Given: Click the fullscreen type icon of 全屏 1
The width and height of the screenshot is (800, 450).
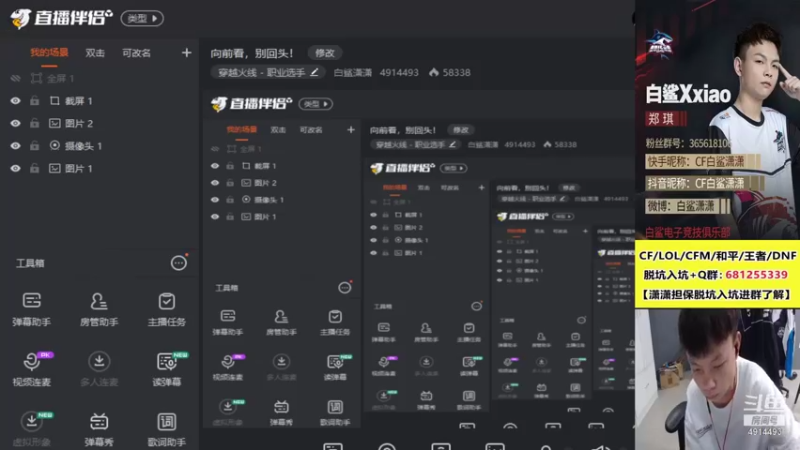Looking at the screenshot, I should (36, 78).
